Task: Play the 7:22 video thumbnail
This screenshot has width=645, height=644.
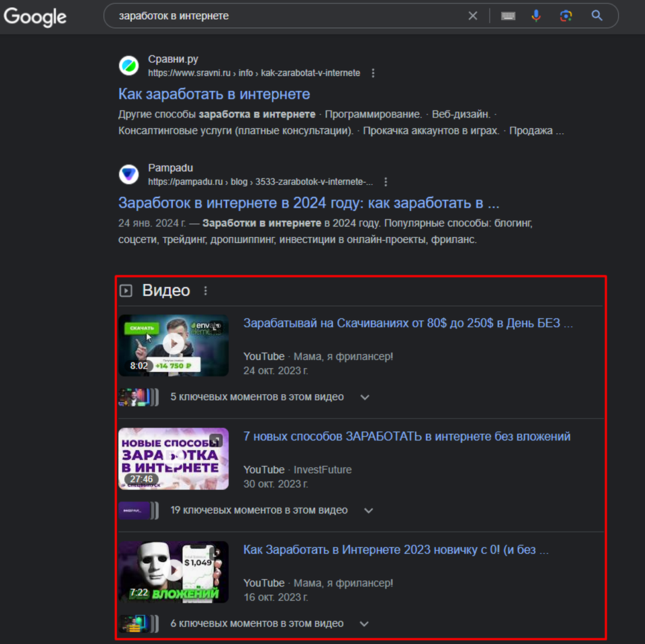Action: pyautogui.click(x=174, y=572)
